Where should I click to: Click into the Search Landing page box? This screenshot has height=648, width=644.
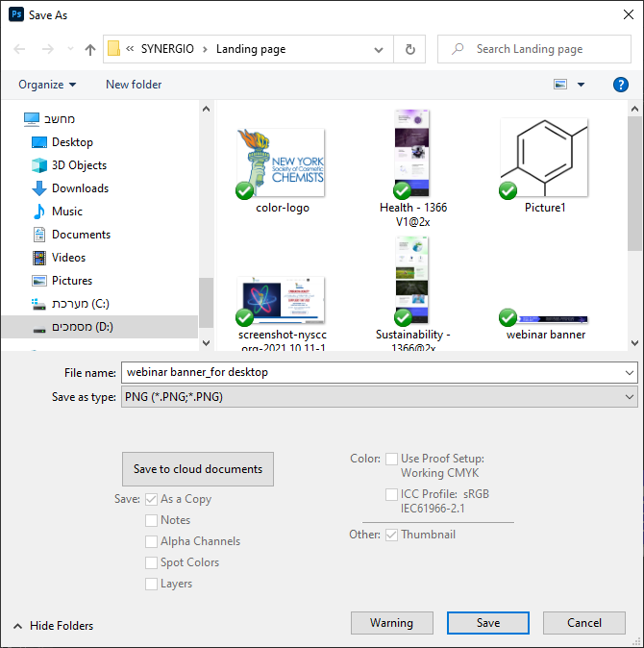[x=534, y=49]
